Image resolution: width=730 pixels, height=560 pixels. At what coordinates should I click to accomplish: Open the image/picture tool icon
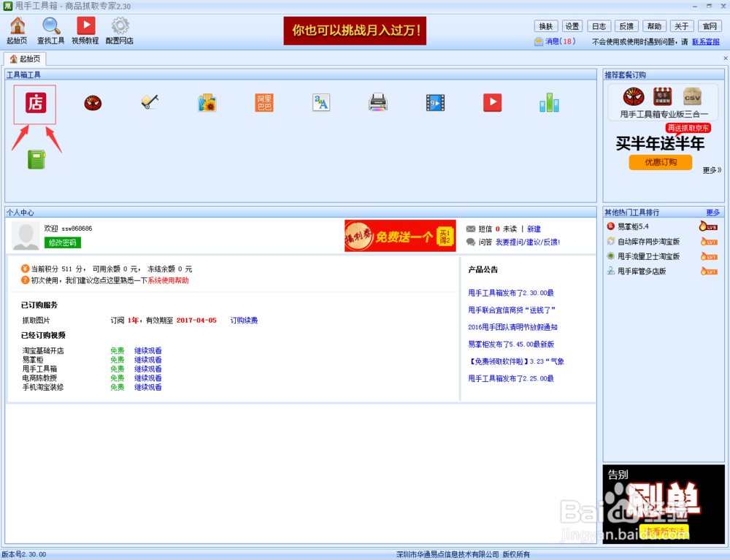[207, 102]
